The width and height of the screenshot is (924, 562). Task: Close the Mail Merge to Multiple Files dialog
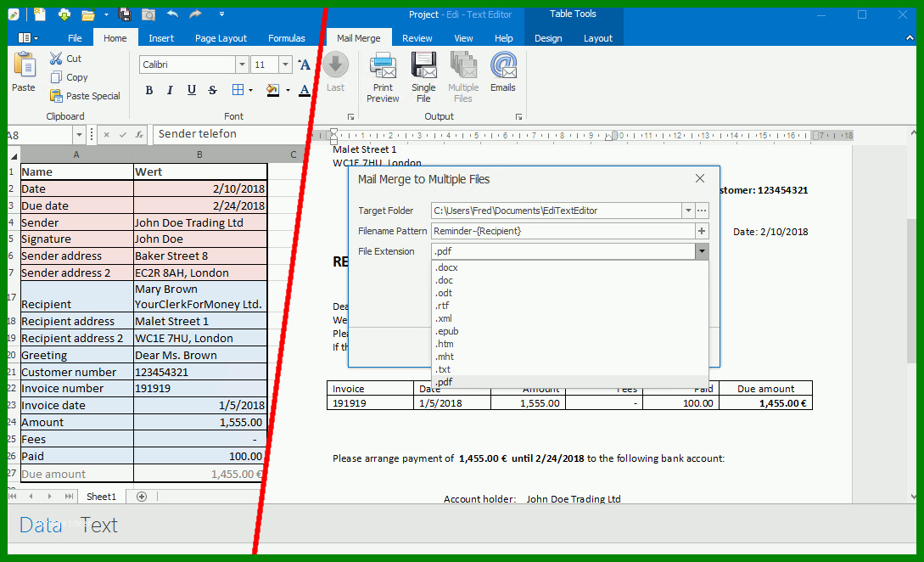[x=700, y=178]
